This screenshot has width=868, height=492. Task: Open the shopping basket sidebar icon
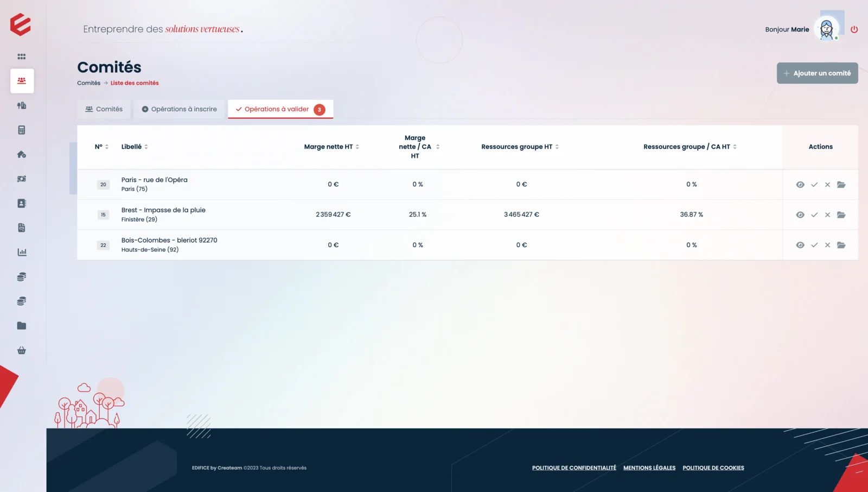pyautogui.click(x=22, y=350)
